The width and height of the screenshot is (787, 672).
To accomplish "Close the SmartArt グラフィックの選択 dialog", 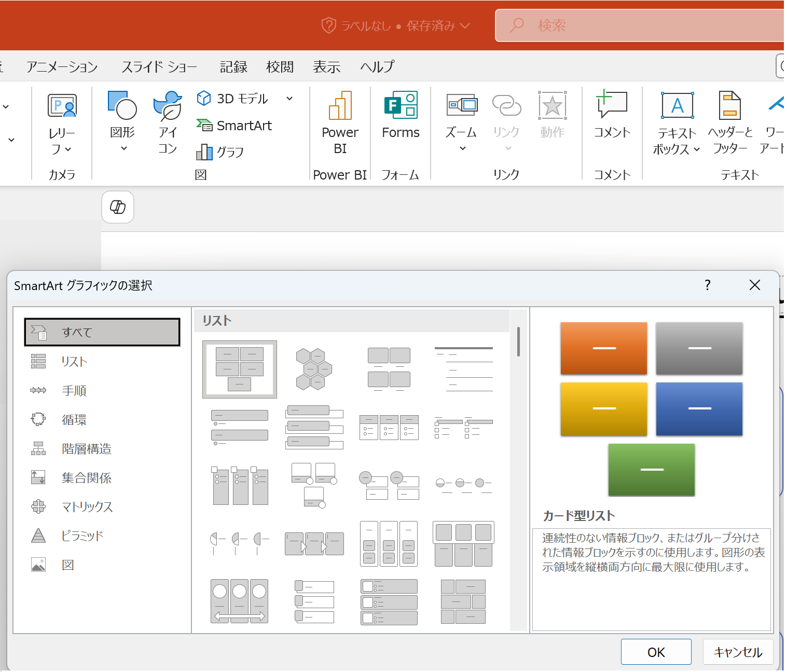I will point(755,285).
